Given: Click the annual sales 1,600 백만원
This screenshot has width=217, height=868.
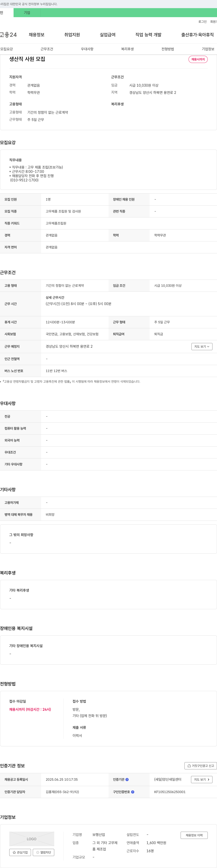Looking at the screenshot, I should click(x=156, y=843).
